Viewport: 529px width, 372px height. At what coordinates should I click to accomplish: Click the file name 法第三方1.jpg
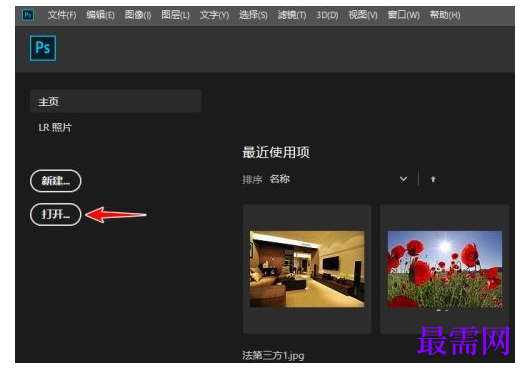pyautogui.click(x=273, y=355)
